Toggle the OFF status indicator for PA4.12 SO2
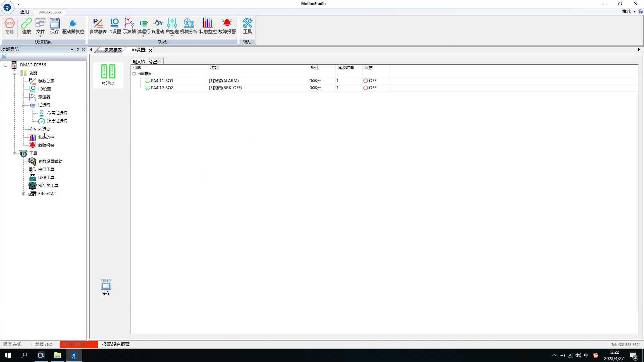644x362 pixels. pyautogui.click(x=365, y=87)
